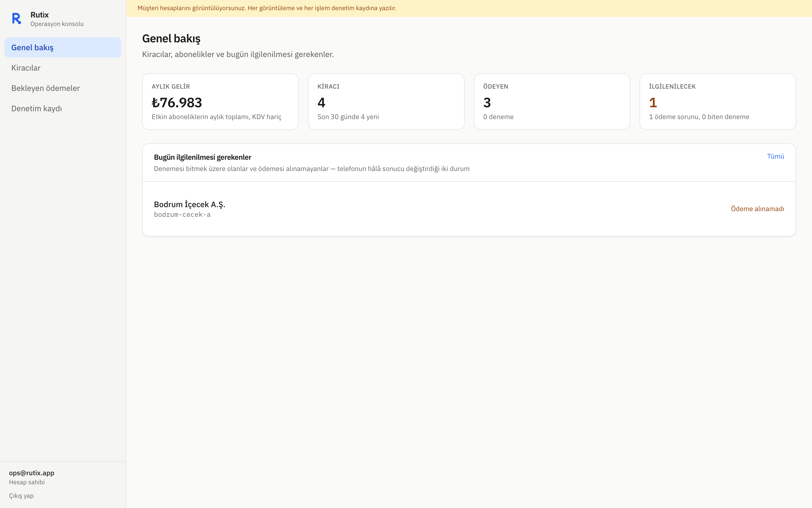Click the Genel bakış page heading
Viewport: 812px width, 508px height.
pos(171,39)
